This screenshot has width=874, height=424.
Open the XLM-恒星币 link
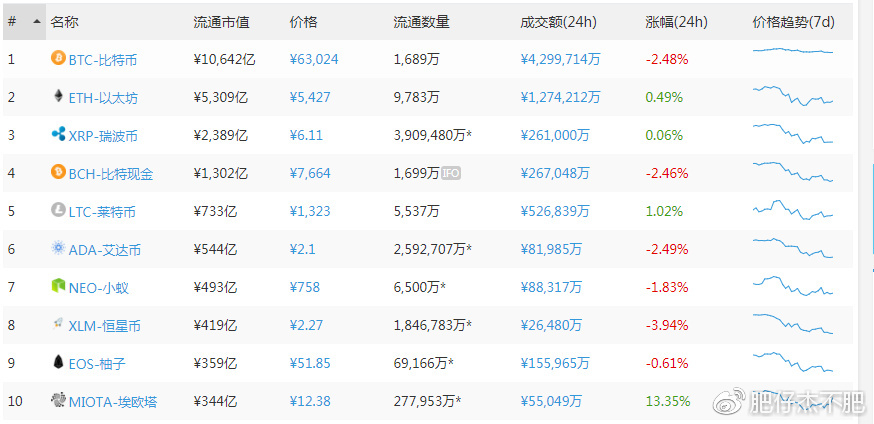(104, 326)
